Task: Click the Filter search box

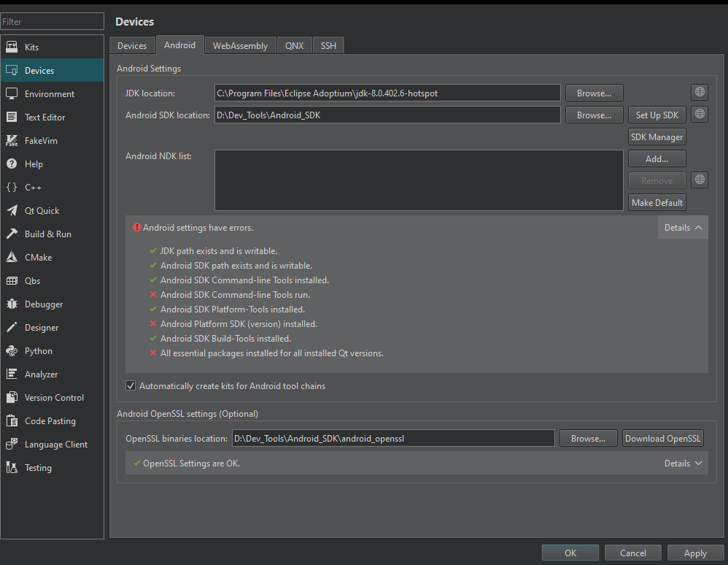Action: click(52, 22)
